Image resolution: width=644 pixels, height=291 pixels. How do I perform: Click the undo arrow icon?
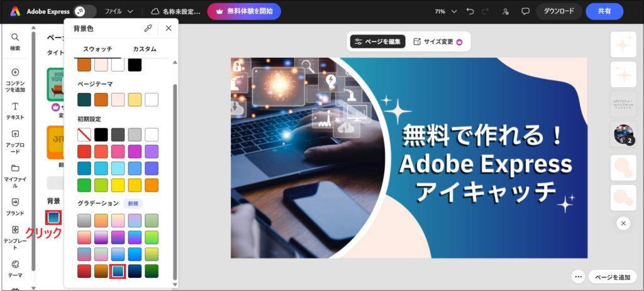coord(470,11)
